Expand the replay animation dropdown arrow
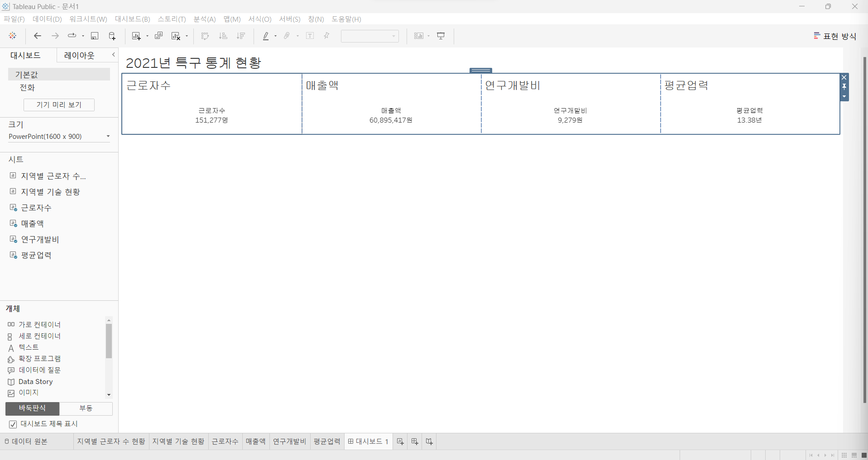 [x=83, y=36]
